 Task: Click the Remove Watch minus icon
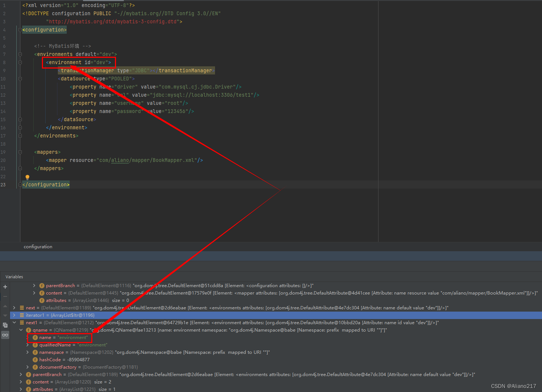coord(5,296)
